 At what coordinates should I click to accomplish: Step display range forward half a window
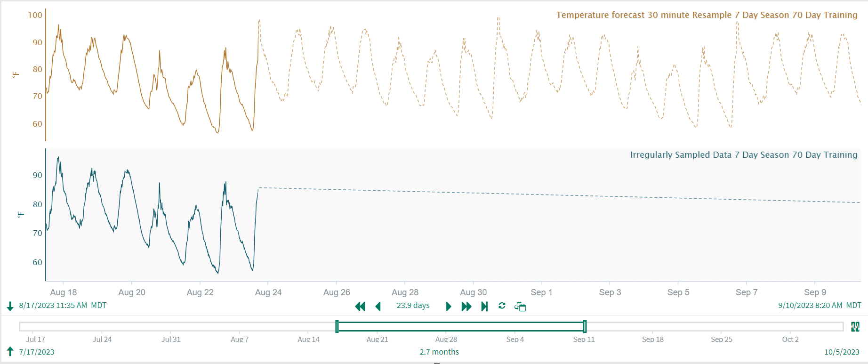[x=449, y=307]
